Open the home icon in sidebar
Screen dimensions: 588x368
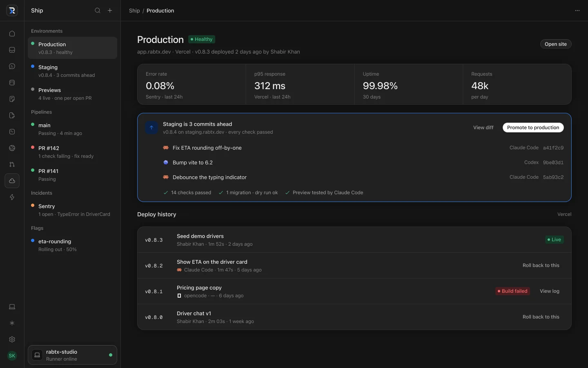pos(12,34)
